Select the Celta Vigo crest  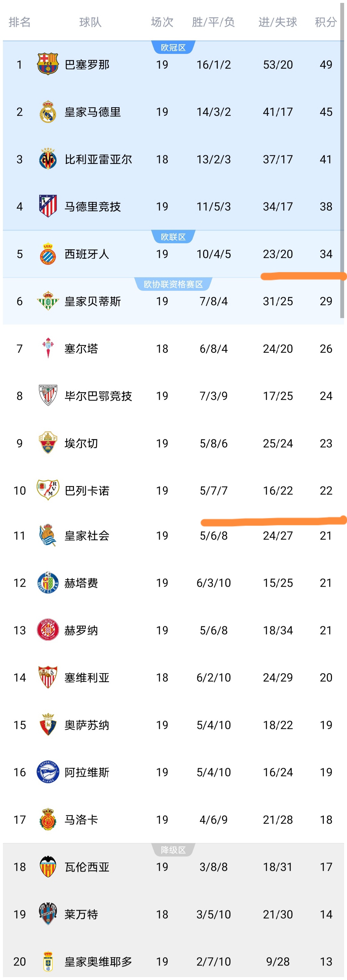click(48, 348)
